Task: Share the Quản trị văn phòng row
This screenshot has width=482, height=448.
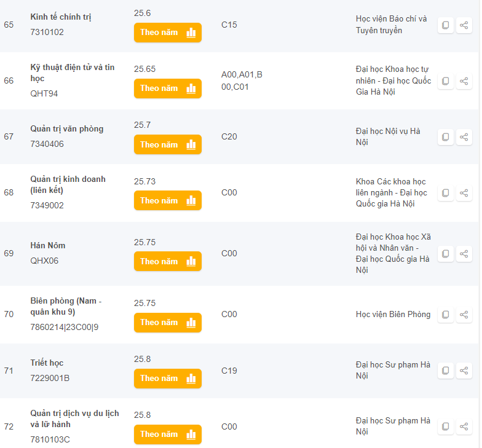Action: [x=464, y=137]
